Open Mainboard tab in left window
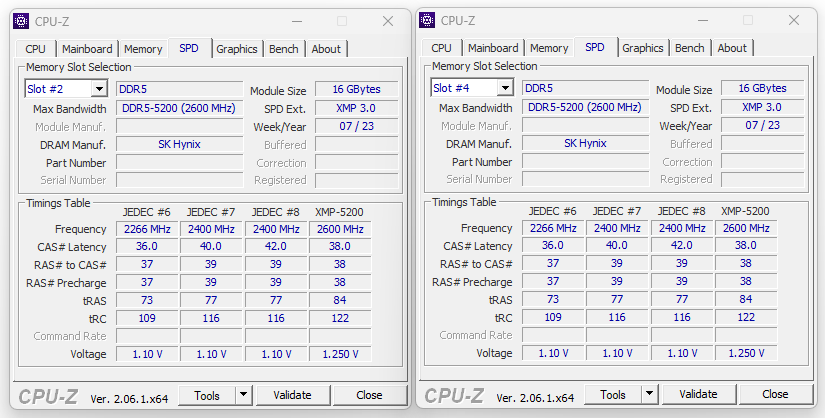 (x=87, y=49)
